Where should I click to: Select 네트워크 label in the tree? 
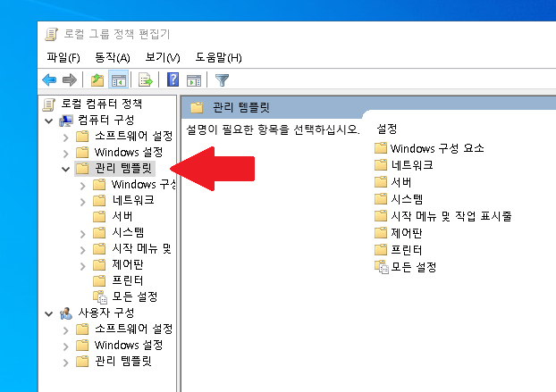pos(133,200)
